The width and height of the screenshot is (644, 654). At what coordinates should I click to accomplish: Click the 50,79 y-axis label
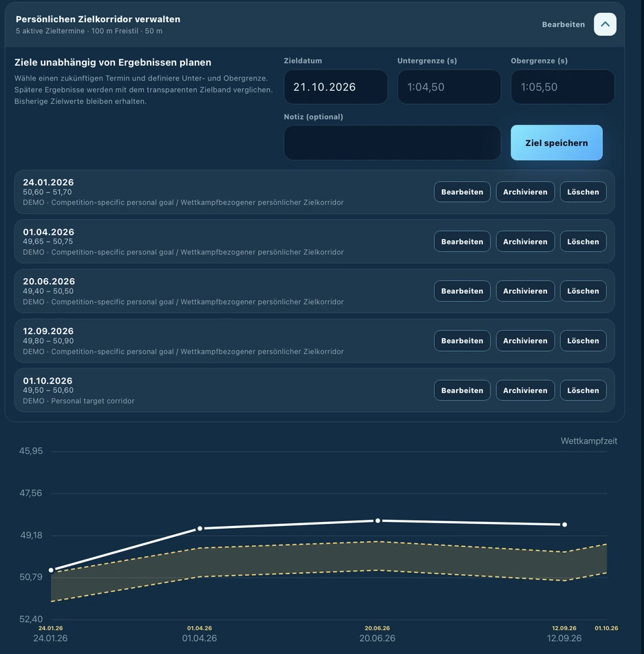click(31, 578)
